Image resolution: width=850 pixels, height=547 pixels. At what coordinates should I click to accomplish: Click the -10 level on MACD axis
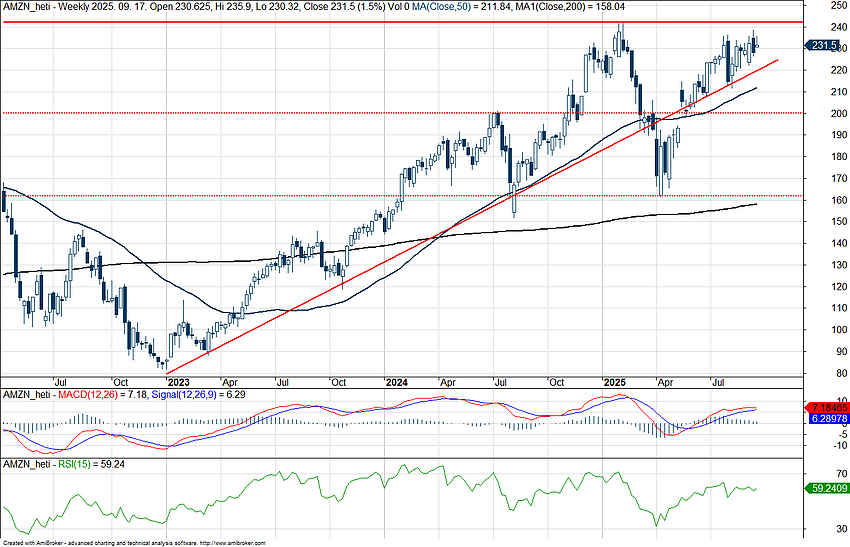(839, 445)
